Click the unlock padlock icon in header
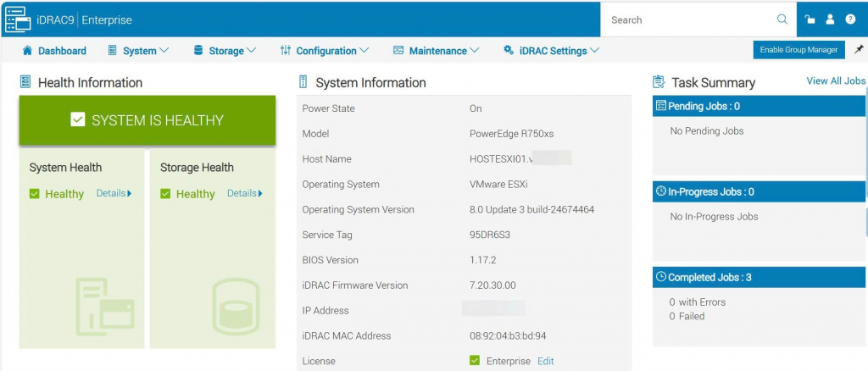 [810, 19]
